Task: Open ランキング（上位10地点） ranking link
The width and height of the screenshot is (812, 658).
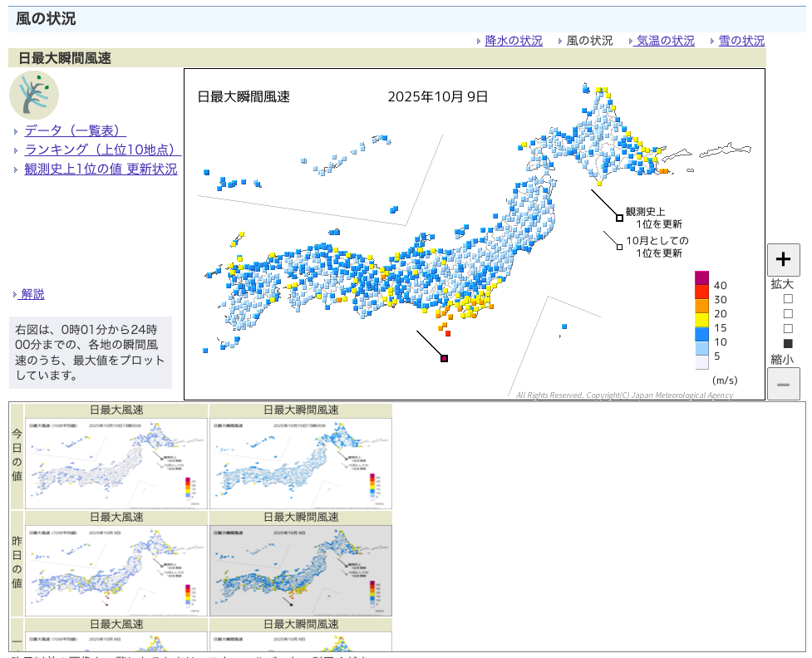Action: (102, 150)
